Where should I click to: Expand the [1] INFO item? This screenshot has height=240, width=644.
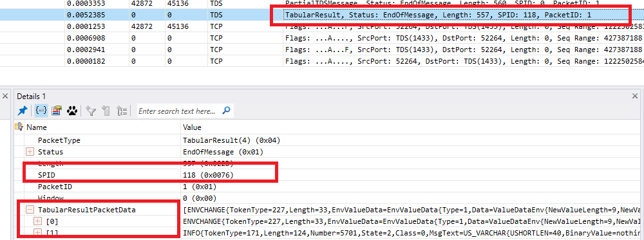(38, 233)
